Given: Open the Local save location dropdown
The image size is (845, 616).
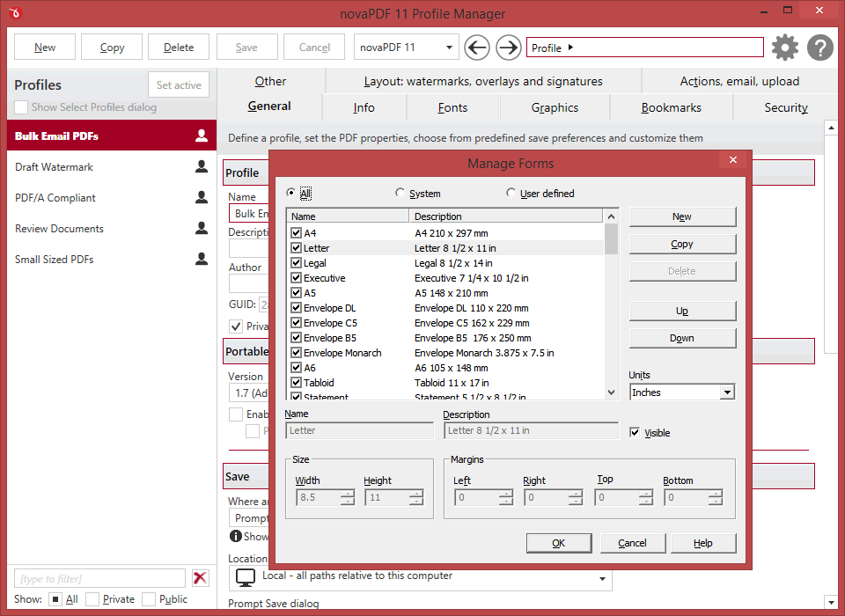Looking at the screenshot, I should 602,579.
